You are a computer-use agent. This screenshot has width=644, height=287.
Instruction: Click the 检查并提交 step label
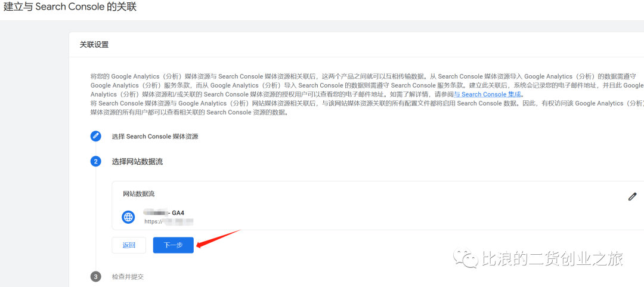pyautogui.click(x=128, y=277)
